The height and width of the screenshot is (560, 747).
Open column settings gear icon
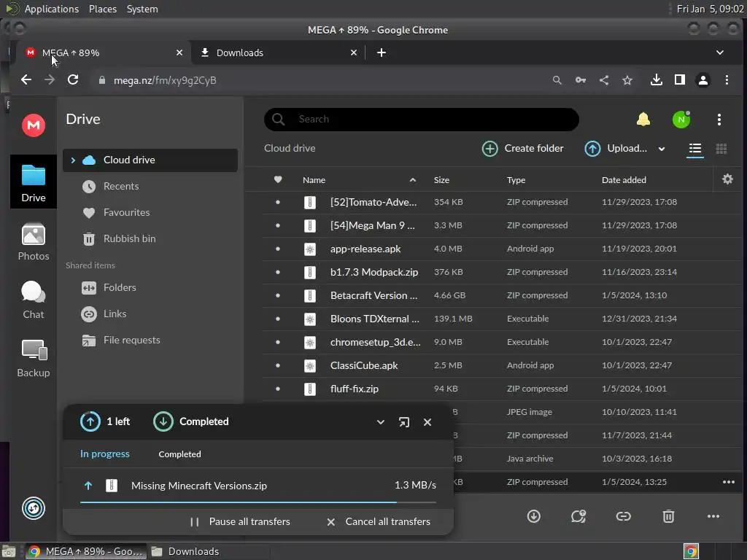pyautogui.click(x=727, y=179)
